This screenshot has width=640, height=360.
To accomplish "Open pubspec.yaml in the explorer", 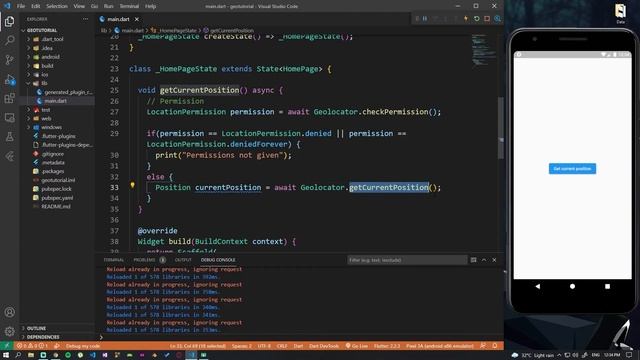I will [57, 198].
